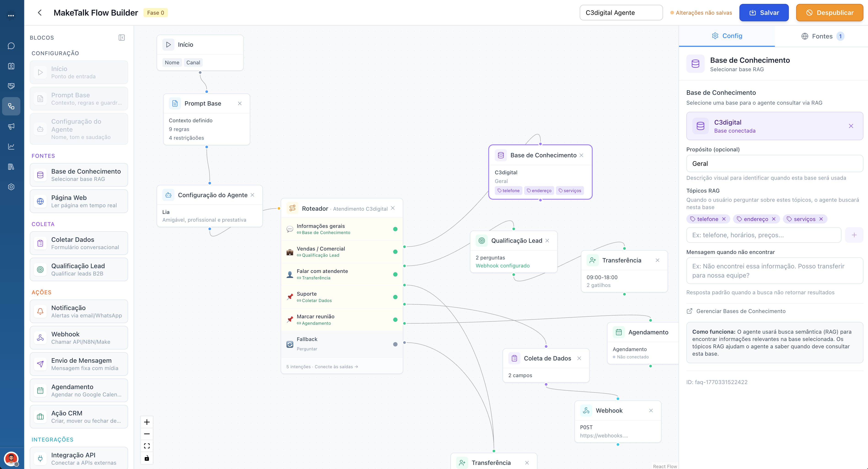Select the contacts icon in the sidebar

pos(11,66)
